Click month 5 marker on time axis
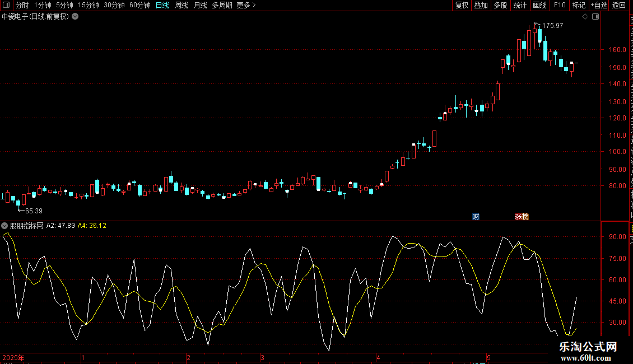 (x=488, y=357)
